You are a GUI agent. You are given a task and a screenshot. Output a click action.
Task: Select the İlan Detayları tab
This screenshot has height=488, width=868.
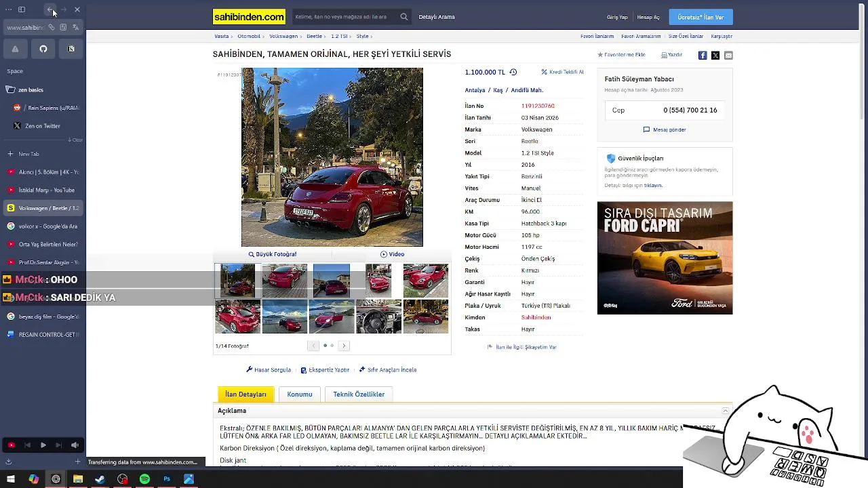(x=245, y=394)
